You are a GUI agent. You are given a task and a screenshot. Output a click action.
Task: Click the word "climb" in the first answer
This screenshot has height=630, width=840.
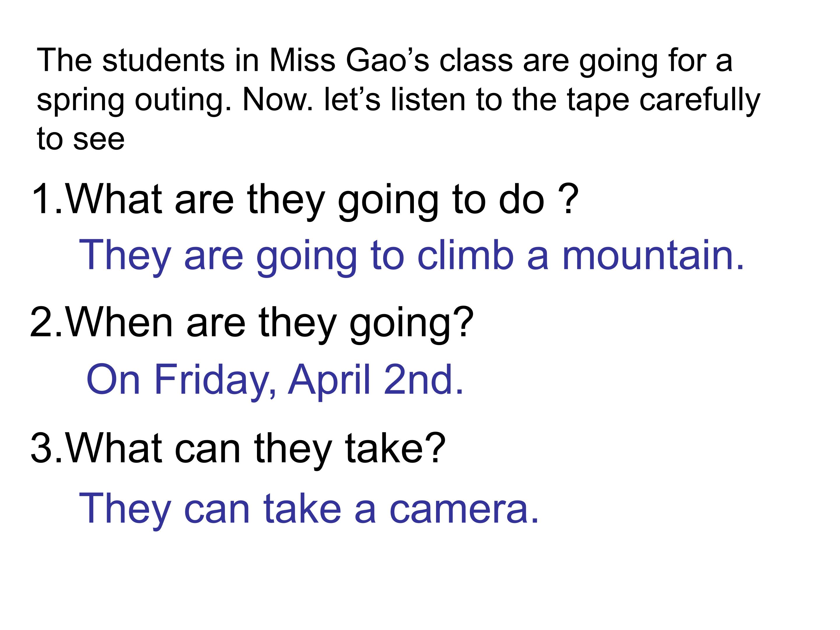[x=465, y=255]
